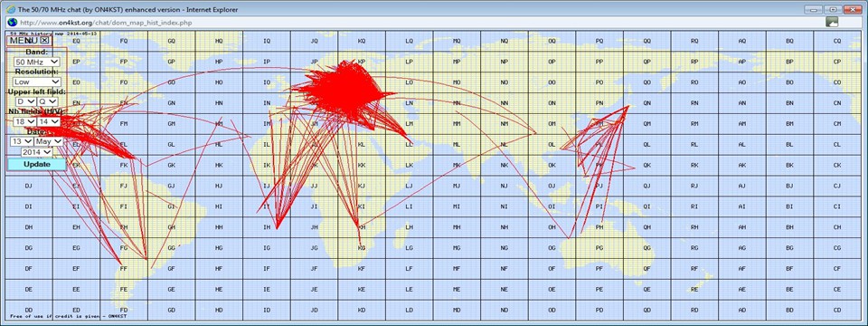Click the Update button
This screenshot has width=868, height=326.
[x=36, y=164]
